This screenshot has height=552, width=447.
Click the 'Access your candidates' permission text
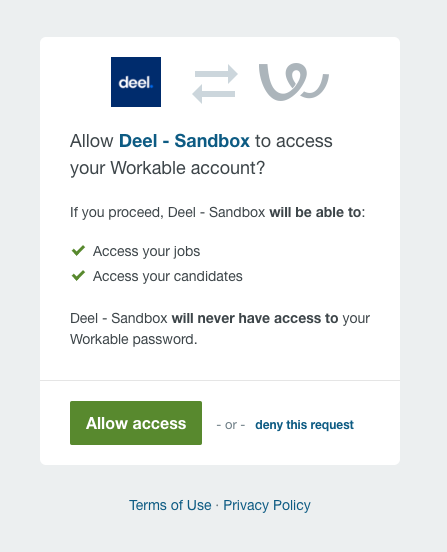coord(168,276)
